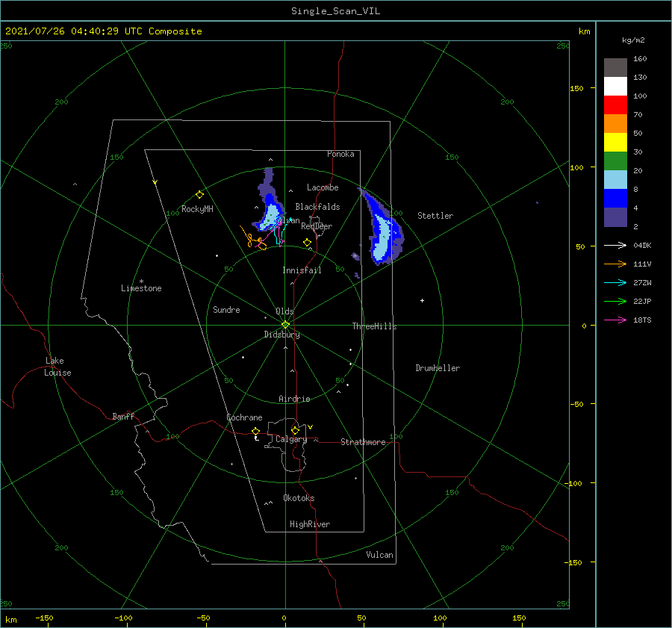Select the light blue 20 legend swatch
The width and height of the screenshot is (672, 628).
click(615, 180)
